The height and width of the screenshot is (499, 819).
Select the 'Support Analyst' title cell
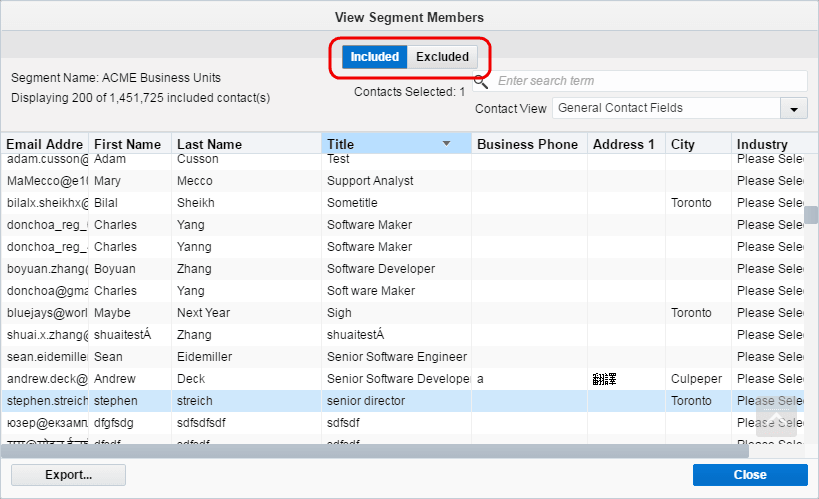[396, 181]
